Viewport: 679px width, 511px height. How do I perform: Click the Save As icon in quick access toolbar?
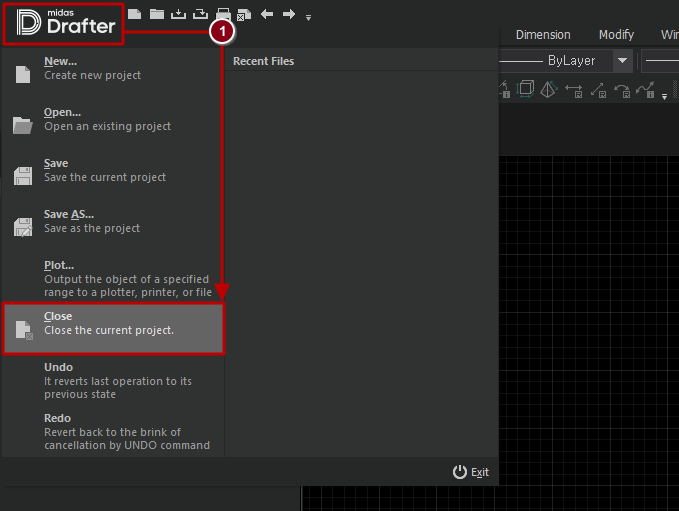coord(200,14)
